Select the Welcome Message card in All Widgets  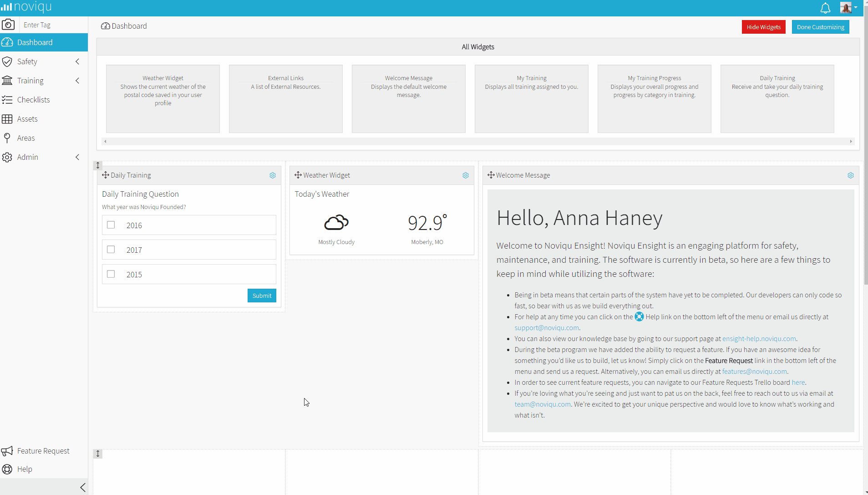coord(409,99)
